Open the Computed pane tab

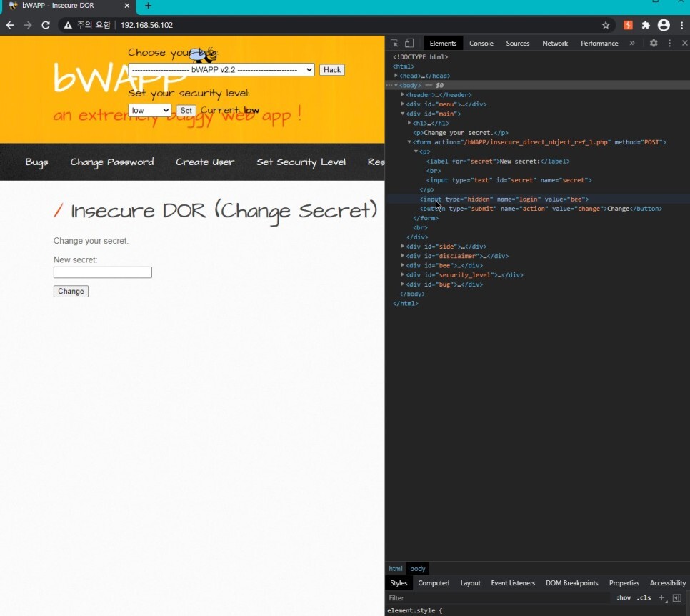[x=434, y=582]
